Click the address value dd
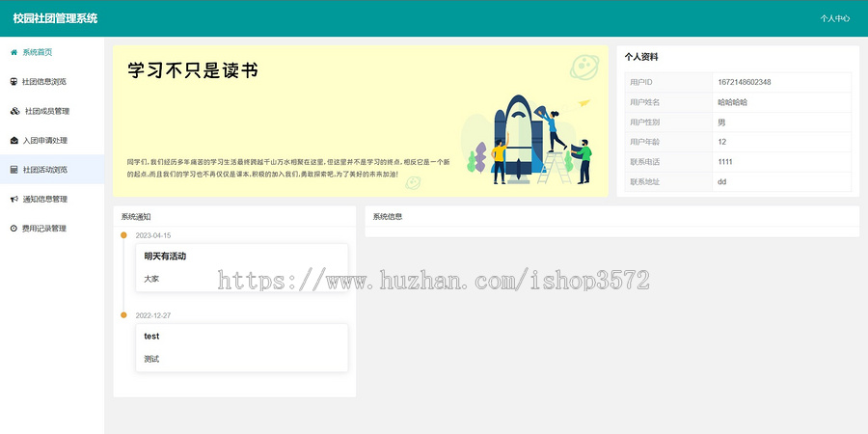The width and height of the screenshot is (868, 434). [x=721, y=181]
